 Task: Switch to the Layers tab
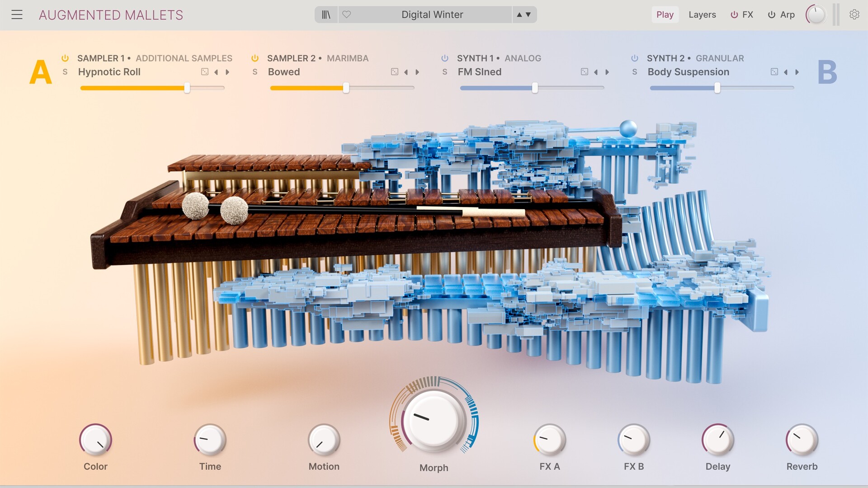[x=702, y=14]
